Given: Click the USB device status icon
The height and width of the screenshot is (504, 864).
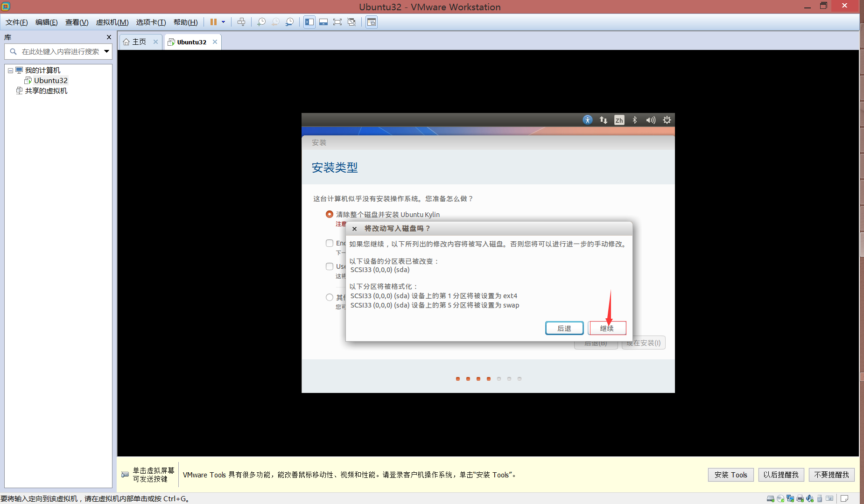Looking at the screenshot, I should [x=820, y=498].
